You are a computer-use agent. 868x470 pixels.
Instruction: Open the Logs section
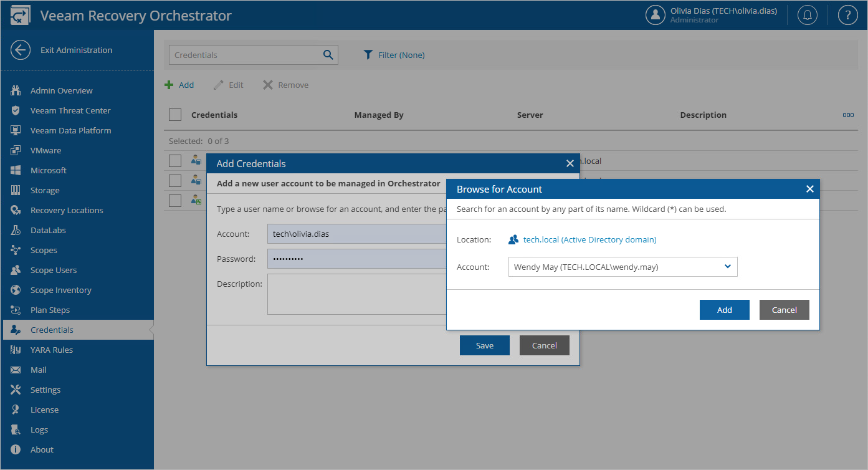coord(41,429)
